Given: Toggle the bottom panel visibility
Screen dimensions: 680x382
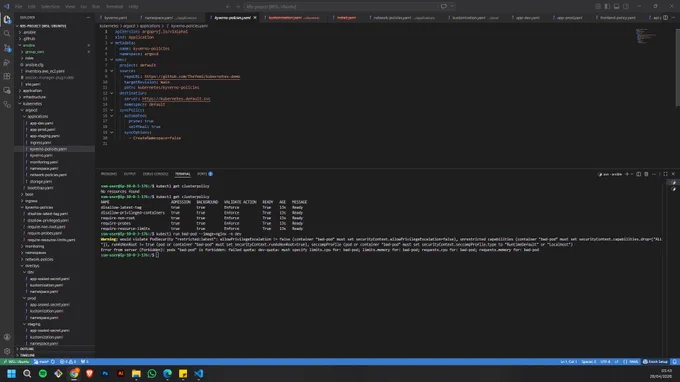Looking at the screenshot, I should pos(616,7).
